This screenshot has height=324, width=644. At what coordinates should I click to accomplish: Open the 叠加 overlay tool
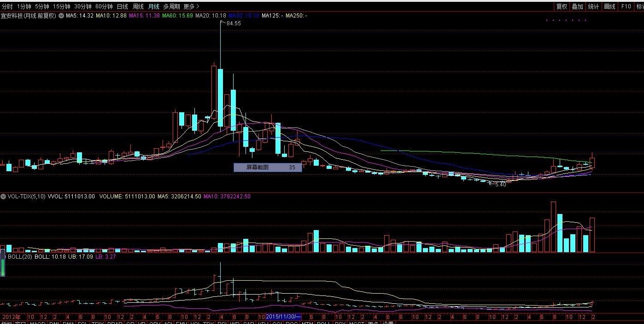[x=577, y=6]
